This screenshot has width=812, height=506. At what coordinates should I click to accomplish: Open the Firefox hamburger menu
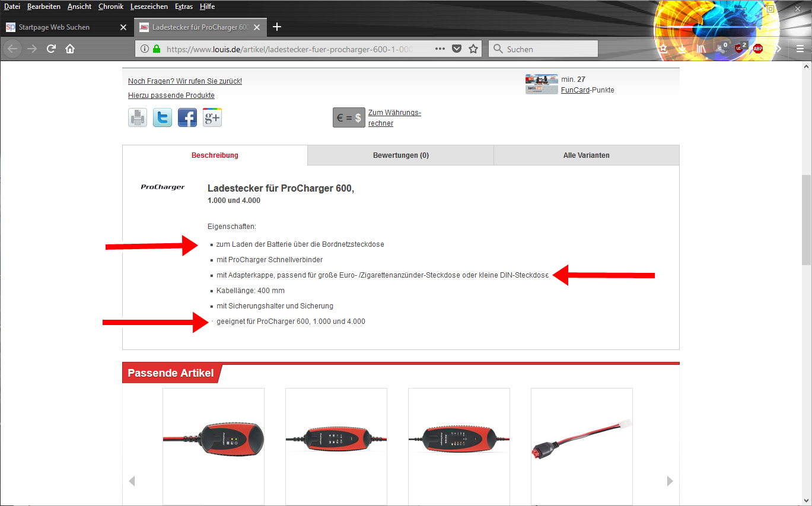[800, 49]
